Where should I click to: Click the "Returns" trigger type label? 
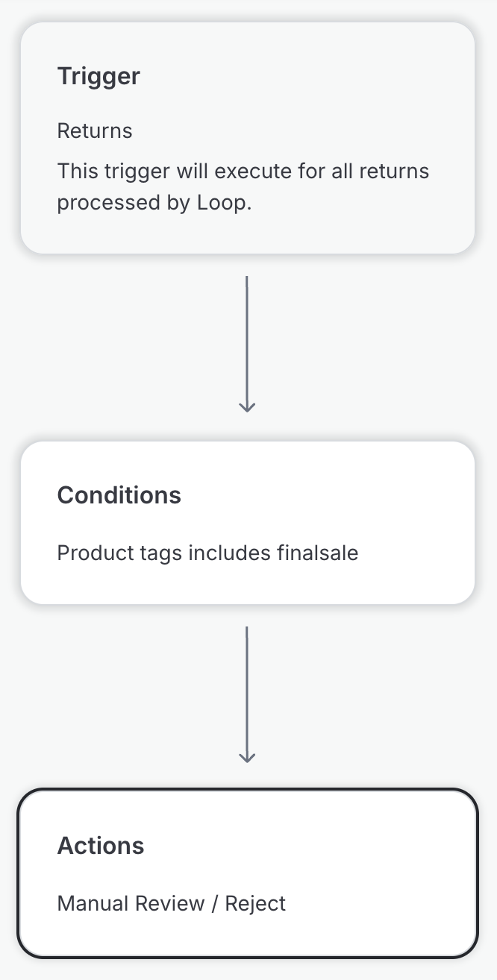tap(95, 131)
